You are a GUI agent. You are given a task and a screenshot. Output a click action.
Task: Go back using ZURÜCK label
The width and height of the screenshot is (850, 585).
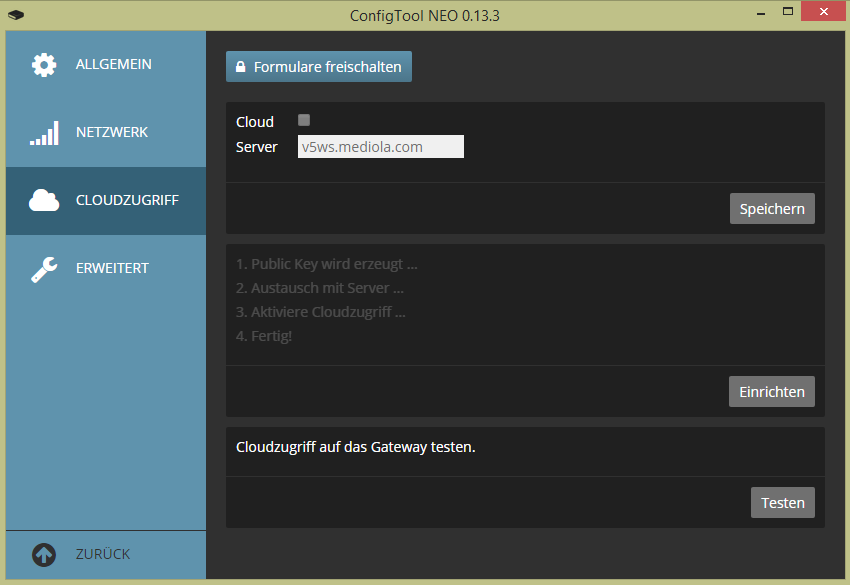pyautogui.click(x=102, y=554)
